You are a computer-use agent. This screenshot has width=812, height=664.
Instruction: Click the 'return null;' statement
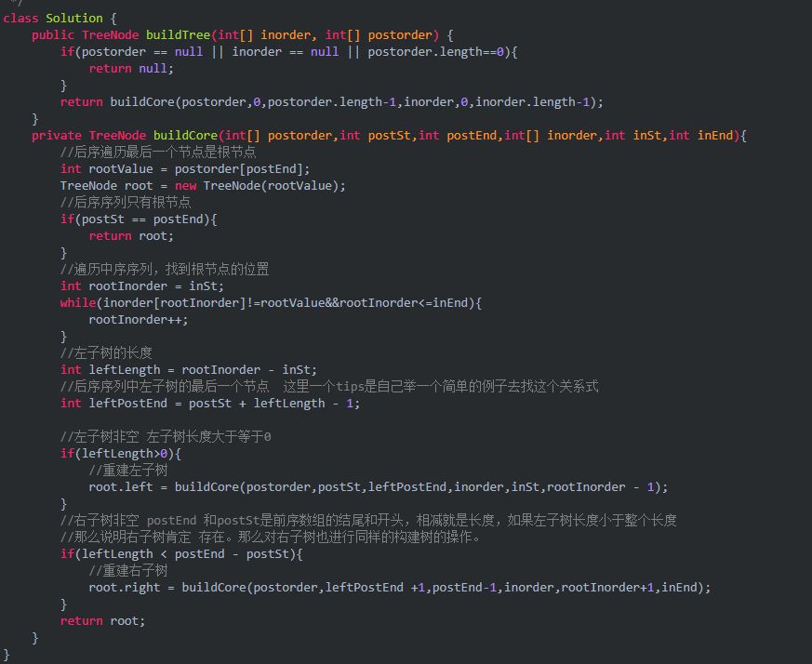(x=131, y=69)
